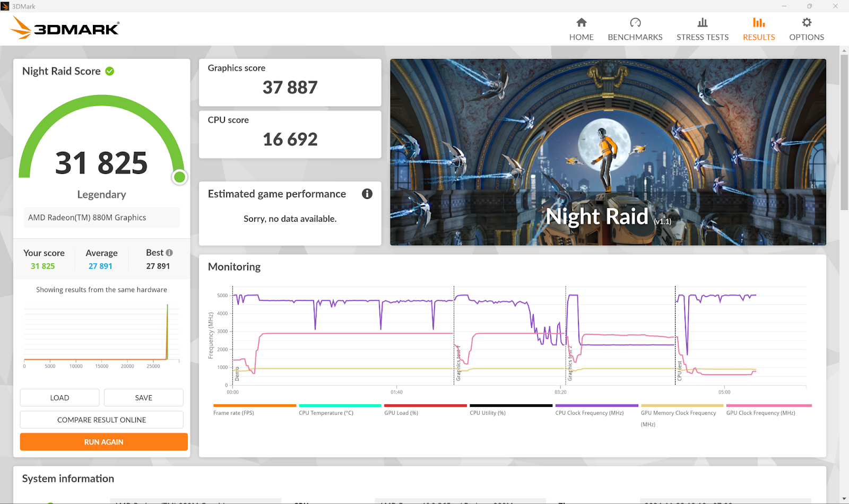849x504 pixels.
Task: Click the score distribution histogram
Action: [x=101, y=335]
